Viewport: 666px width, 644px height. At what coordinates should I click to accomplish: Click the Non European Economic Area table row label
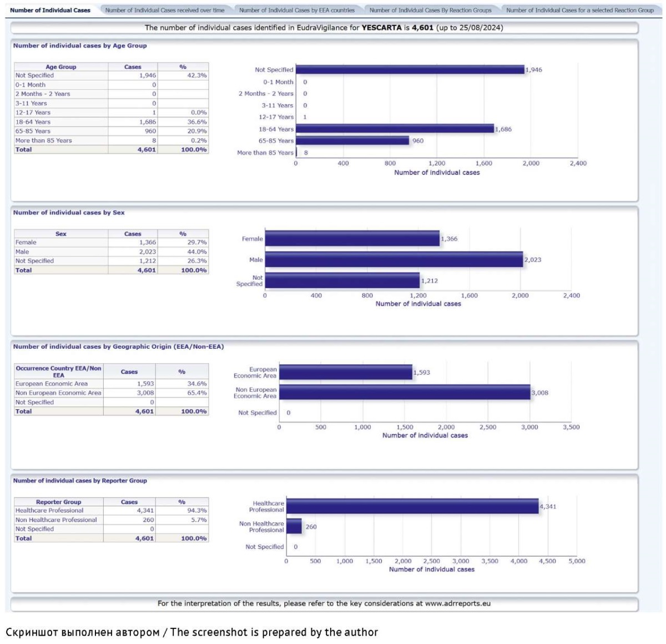[x=58, y=393]
